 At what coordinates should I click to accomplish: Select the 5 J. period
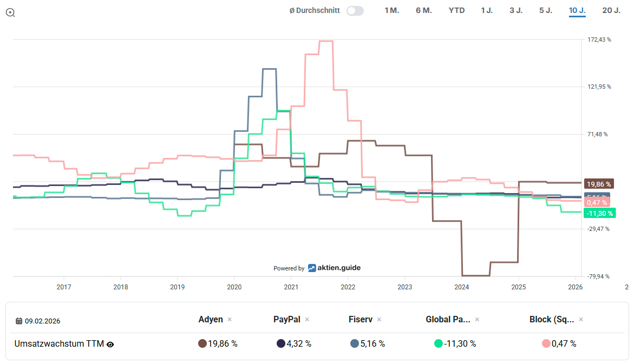tap(545, 10)
